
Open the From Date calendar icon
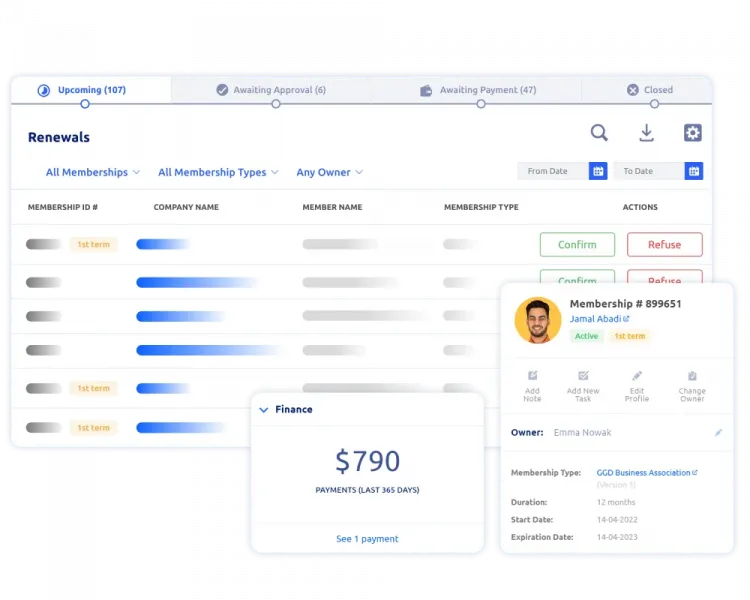point(598,171)
